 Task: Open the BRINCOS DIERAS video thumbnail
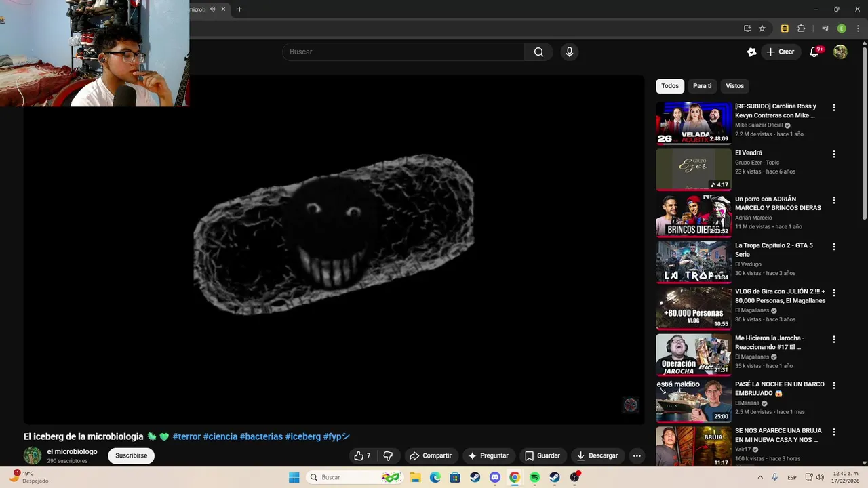[x=694, y=216]
